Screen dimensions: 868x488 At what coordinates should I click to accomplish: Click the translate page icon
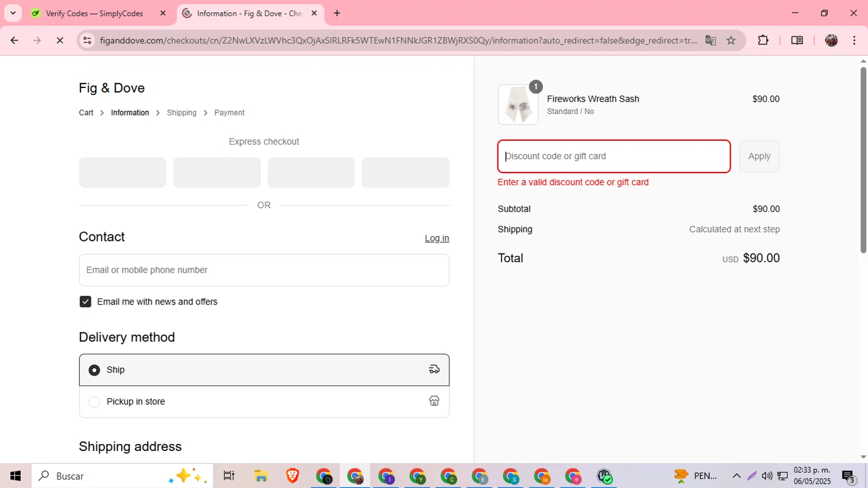click(711, 41)
